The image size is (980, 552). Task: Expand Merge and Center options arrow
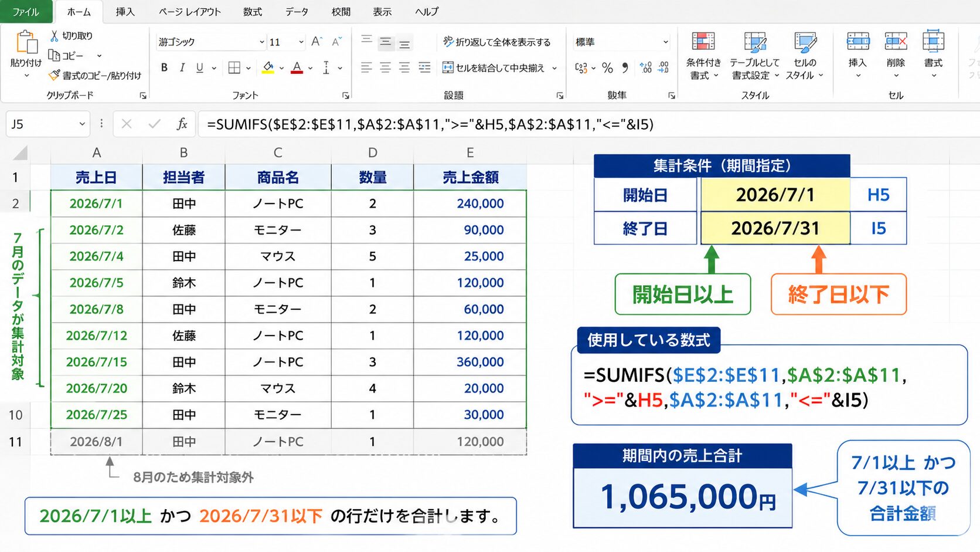click(x=554, y=68)
